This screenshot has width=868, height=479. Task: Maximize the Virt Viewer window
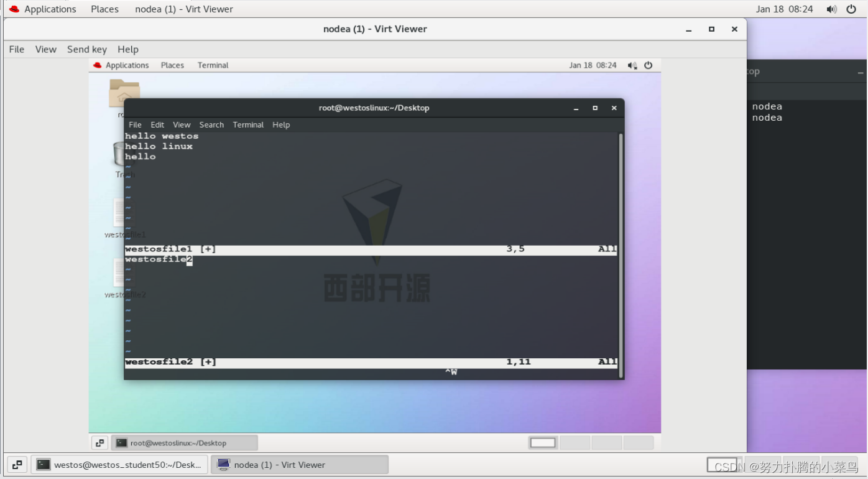click(711, 29)
